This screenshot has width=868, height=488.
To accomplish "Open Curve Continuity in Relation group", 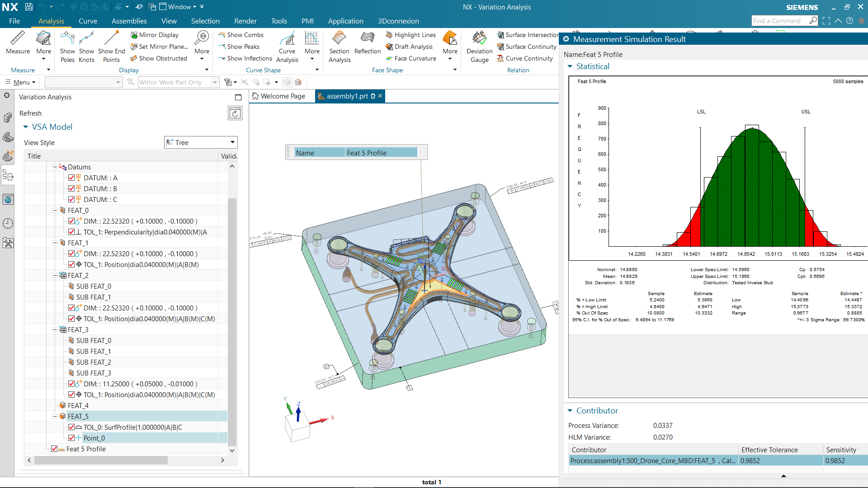I will tap(525, 58).
